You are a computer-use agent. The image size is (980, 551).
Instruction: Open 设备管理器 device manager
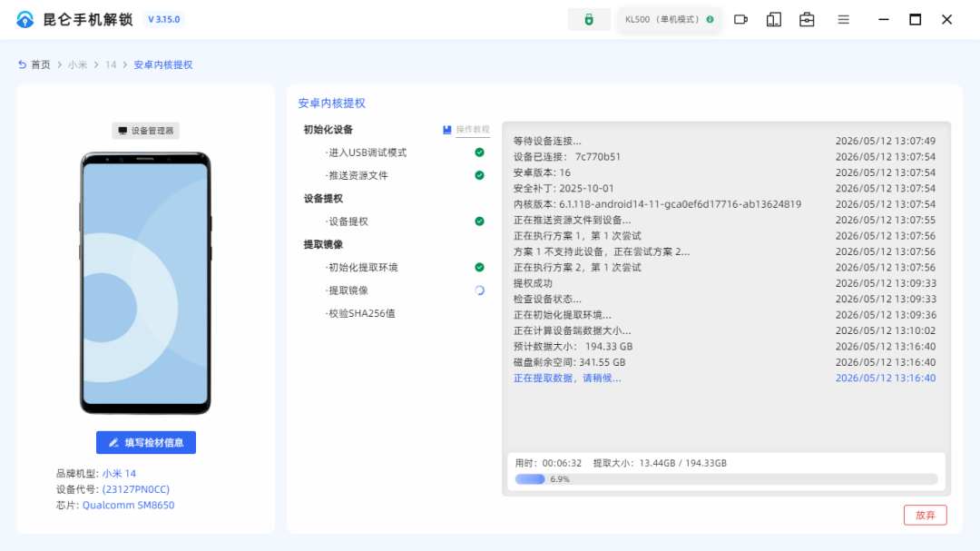(145, 130)
